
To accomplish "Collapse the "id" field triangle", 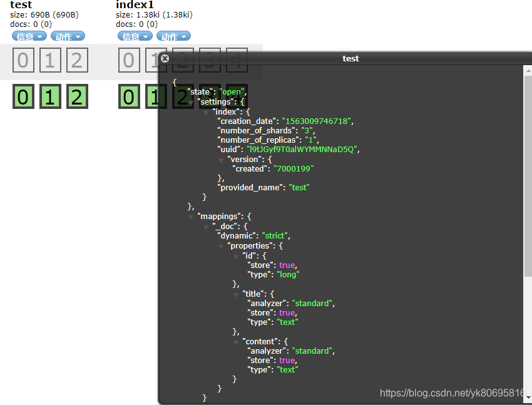I will [x=236, y=257].
